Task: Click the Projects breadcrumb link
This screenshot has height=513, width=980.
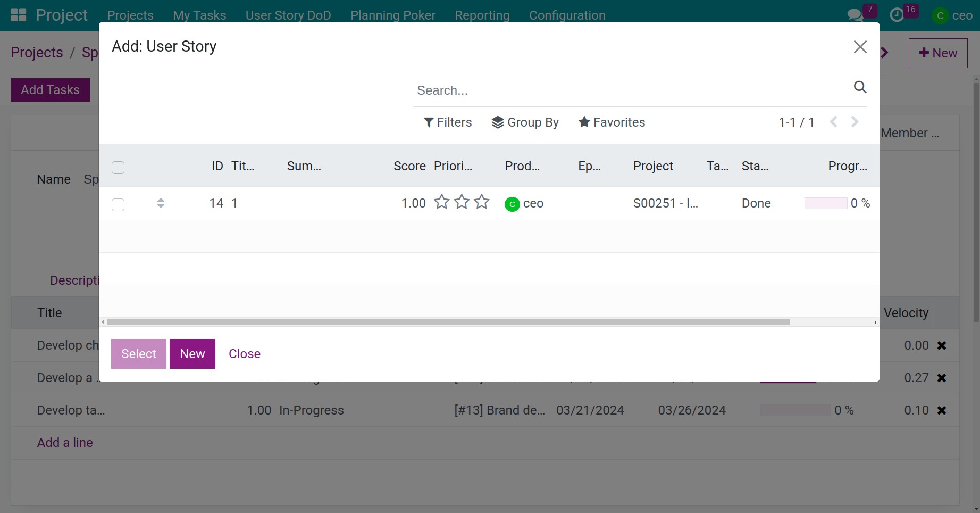Action: pos(37,53)
